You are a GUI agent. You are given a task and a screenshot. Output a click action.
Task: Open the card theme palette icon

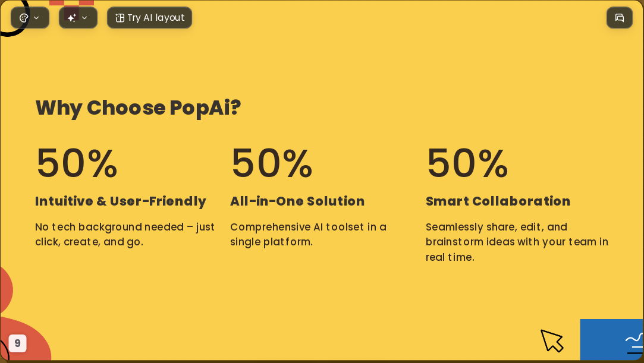click(x=24, y=18)
